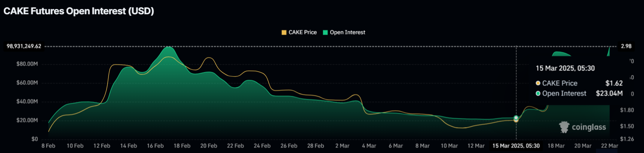Viewport: 644px width, 153px height.
Task: Click the 20 Mar date label
Action: 583,146
